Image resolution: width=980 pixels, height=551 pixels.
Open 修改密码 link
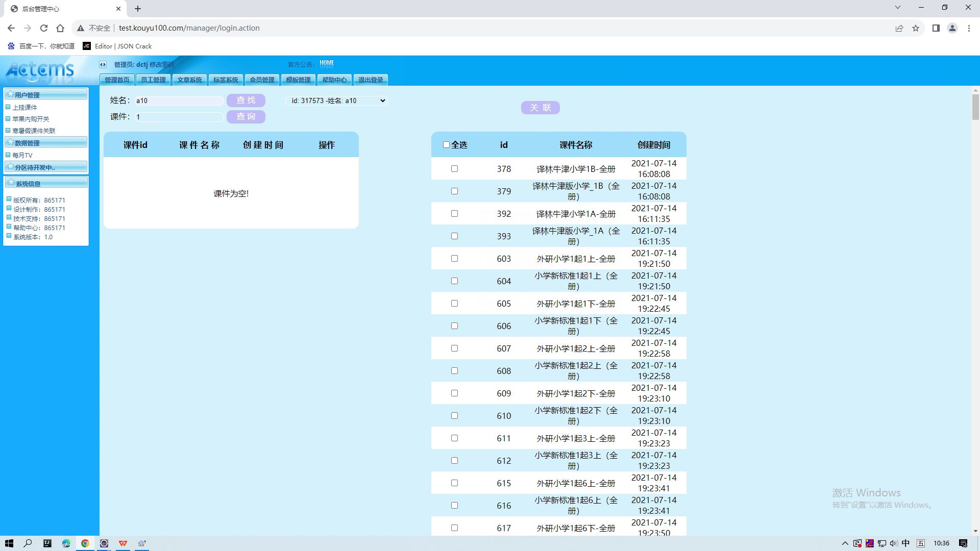(162, 65)
